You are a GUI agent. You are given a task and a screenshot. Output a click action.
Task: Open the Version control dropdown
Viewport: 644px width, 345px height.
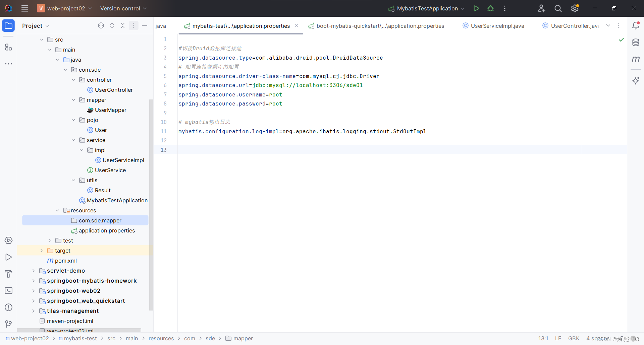point(123,8)
